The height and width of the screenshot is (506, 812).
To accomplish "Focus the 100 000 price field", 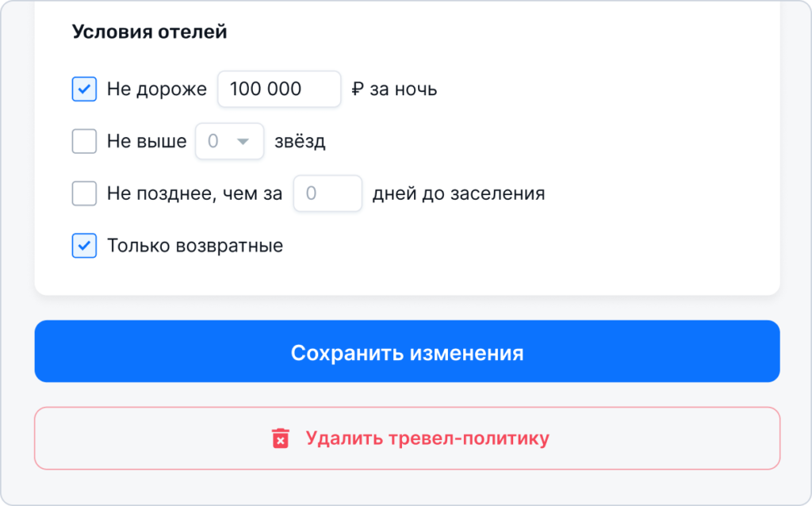I will coord(279,89).
